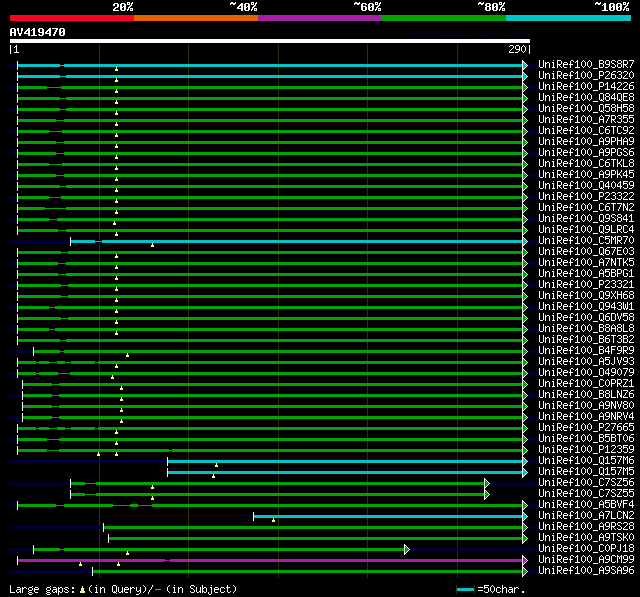Viewport: 640px width, 597px height.
Task: Open hit UniRef100_P14226
Action: 586,87
